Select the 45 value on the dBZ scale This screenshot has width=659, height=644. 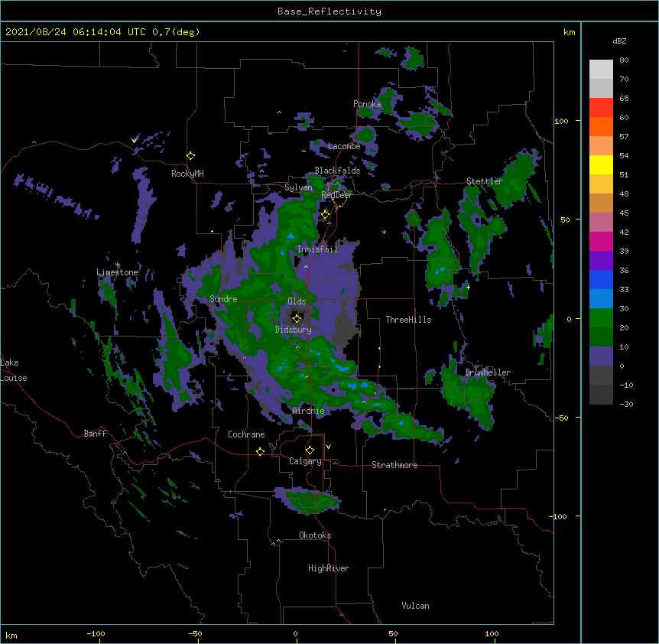[x=624, y=213]
